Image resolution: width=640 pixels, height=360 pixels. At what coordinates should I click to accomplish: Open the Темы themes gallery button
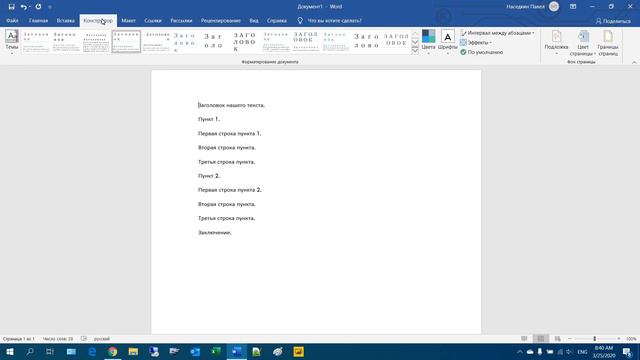(x=11, y=42)
